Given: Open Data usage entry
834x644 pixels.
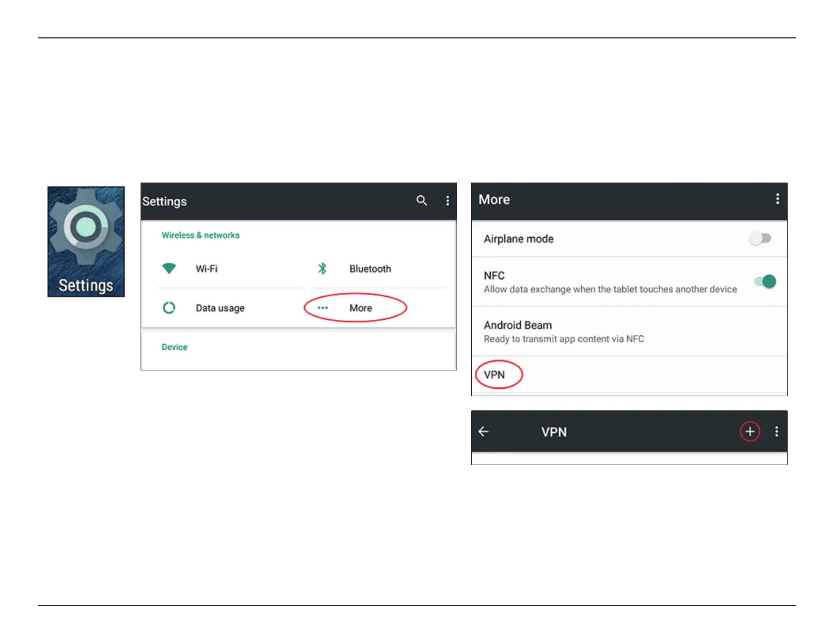Looking at the screenshot, I should pos(231,308).
